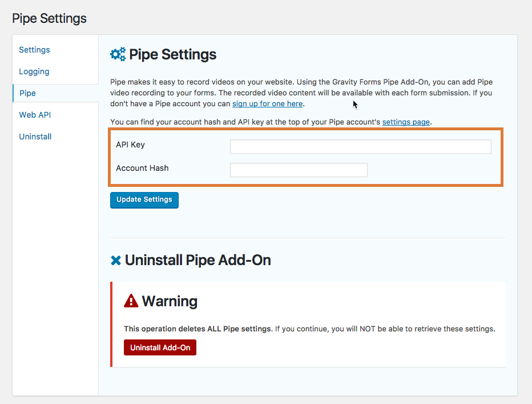Open the Web API tab

click(x=35, y=115)
